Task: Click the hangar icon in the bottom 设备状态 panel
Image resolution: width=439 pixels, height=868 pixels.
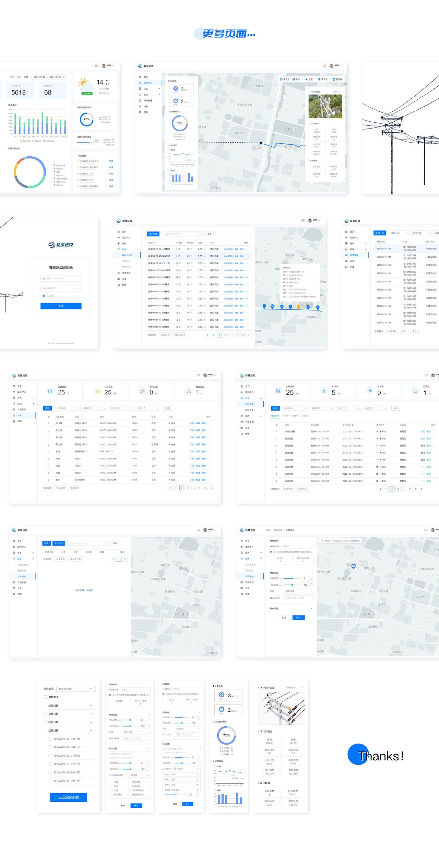Action: click(x=222, y=709)
